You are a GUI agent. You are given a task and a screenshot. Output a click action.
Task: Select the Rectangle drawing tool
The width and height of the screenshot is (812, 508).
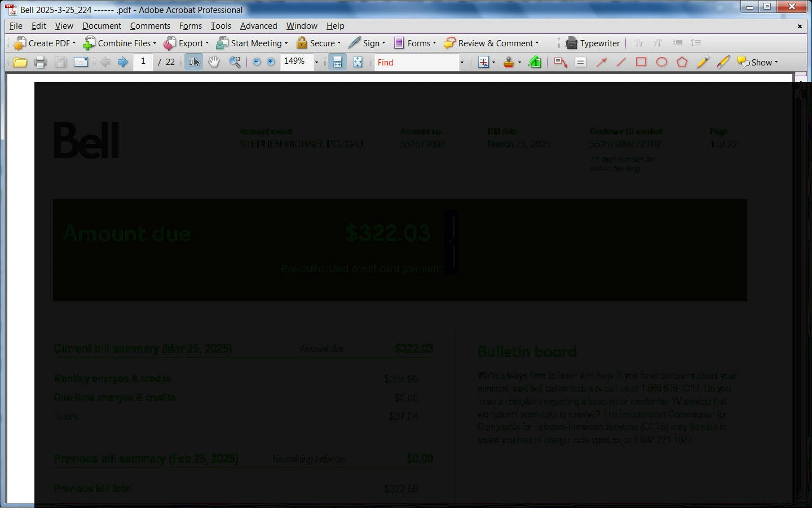(642, 62)
